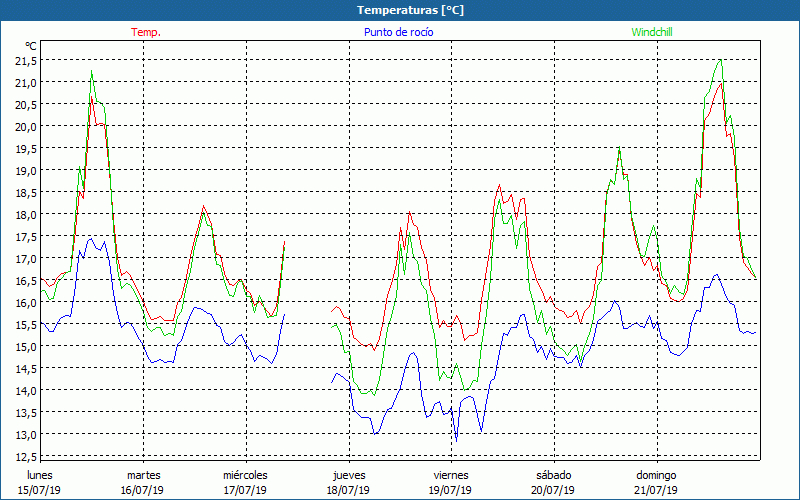The width and height of the screenshot is (800, 500).
Task: Click the 19,0 y-axis value
Action: (27, 170)
